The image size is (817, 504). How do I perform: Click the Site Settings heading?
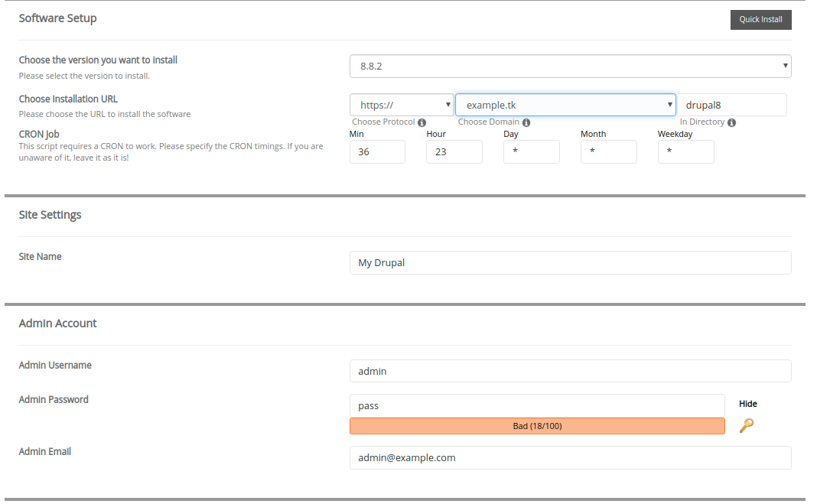[x=50, y=214]
